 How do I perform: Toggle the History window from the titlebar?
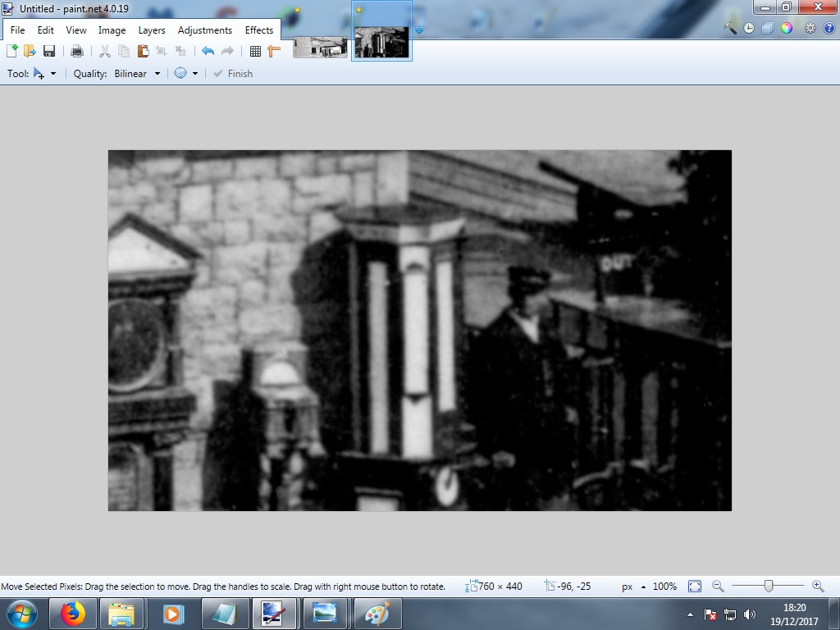pos(747,27)
